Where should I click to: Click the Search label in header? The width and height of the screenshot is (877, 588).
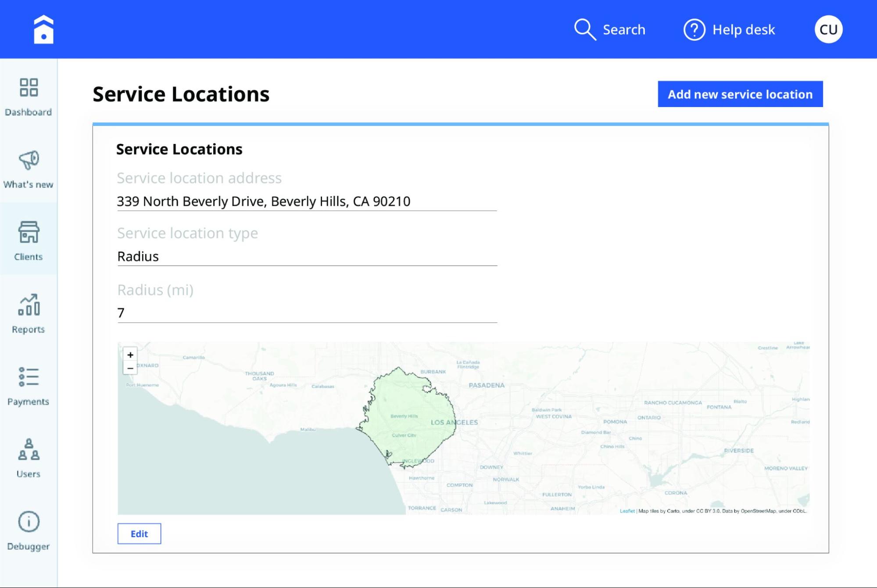624,29
